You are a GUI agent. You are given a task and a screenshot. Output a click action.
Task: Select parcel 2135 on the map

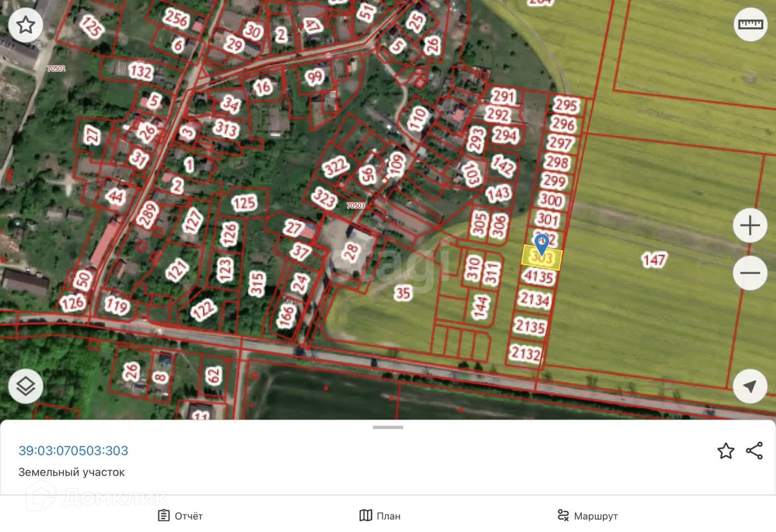click(x=530, y=326)
